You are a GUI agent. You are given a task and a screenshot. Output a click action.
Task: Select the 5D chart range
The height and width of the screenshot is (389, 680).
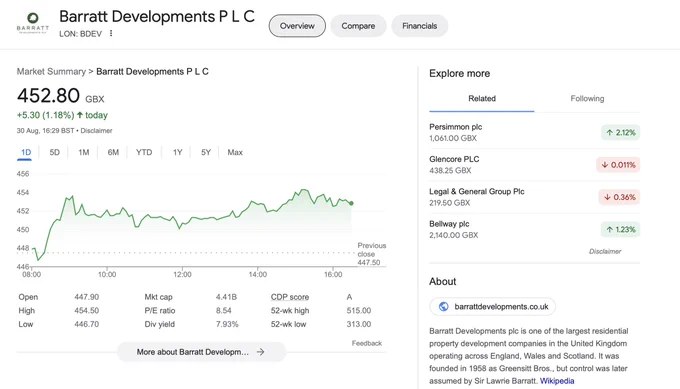pyautogui.click(x=54, y=152)
